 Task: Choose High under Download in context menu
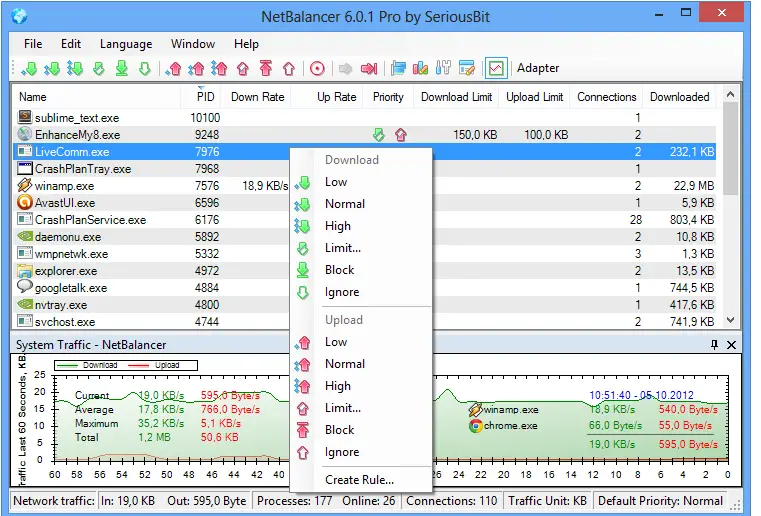361,226
